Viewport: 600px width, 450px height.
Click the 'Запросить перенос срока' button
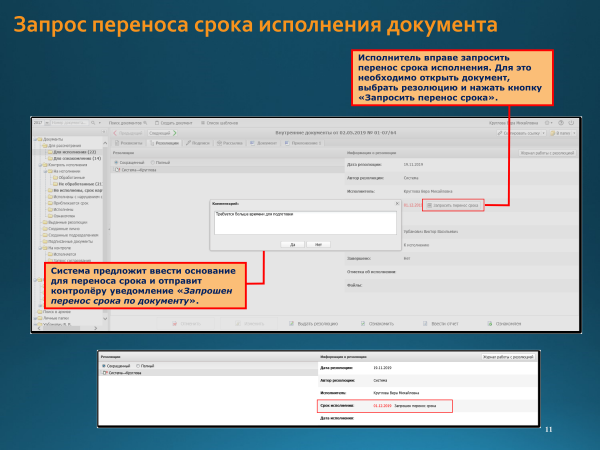(x=453, y=204)
